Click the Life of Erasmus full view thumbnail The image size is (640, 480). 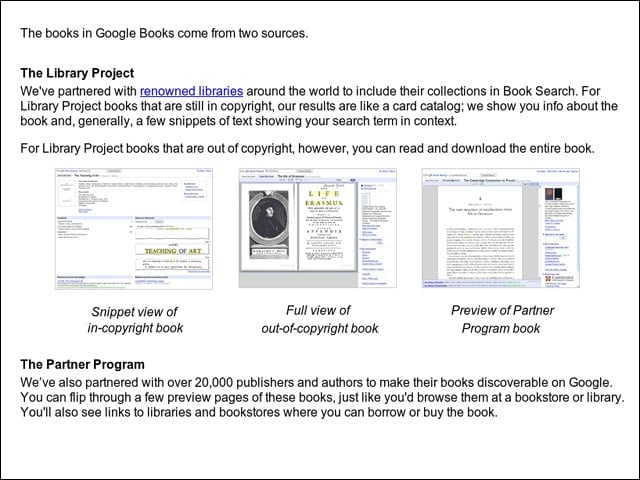pyautogui.click(x=318, y=228)
